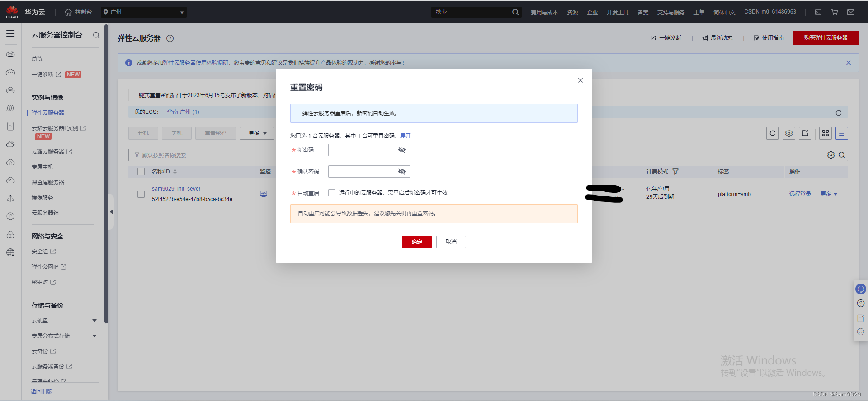The width and height of the screenshot is (868, 401).
Task: Click the 取消 cancel button
Action: pos(451,242)
